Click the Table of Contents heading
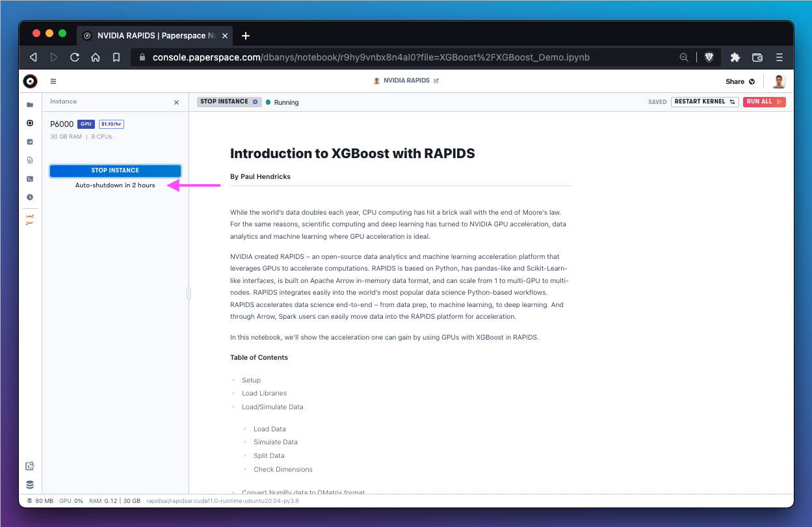Image resolution: width=812 pixels, height=527 pixels. coord(259,357)
